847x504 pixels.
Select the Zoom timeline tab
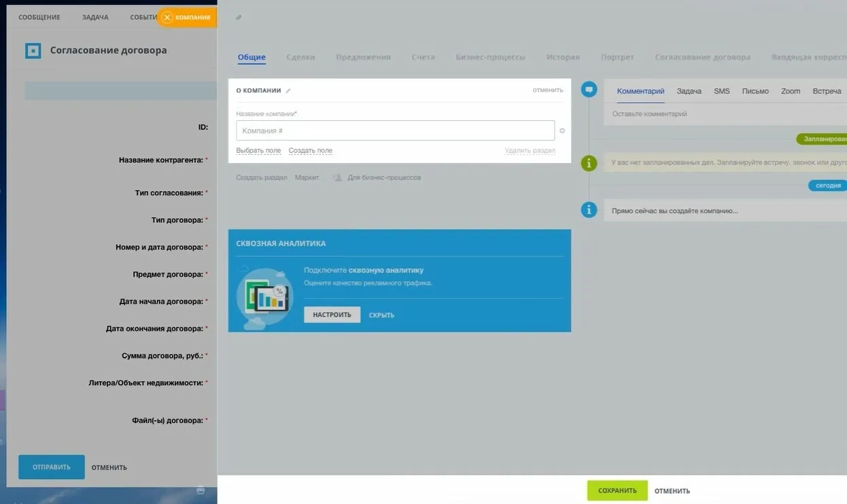click(x=791, y=91)
